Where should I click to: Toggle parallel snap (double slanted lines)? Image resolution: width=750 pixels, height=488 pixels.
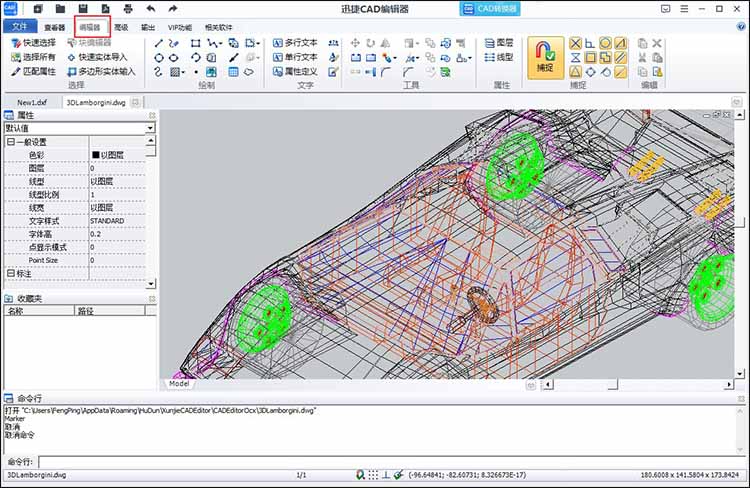620,58
